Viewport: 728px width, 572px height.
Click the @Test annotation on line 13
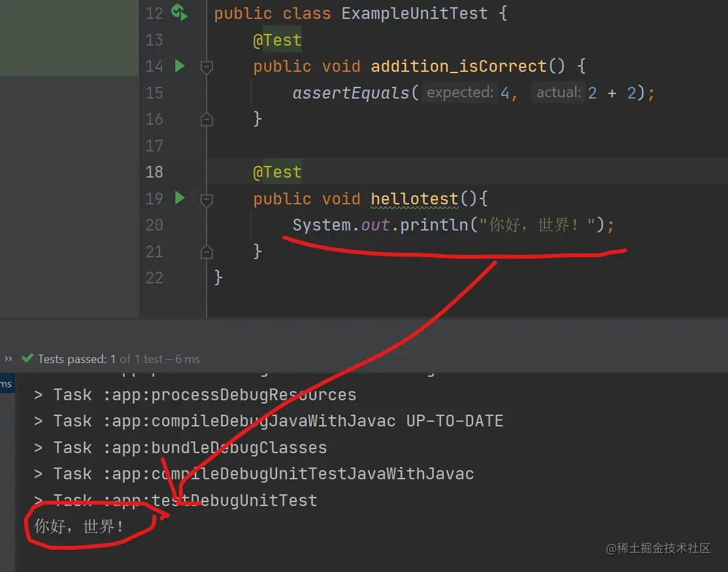coord(277,40)
